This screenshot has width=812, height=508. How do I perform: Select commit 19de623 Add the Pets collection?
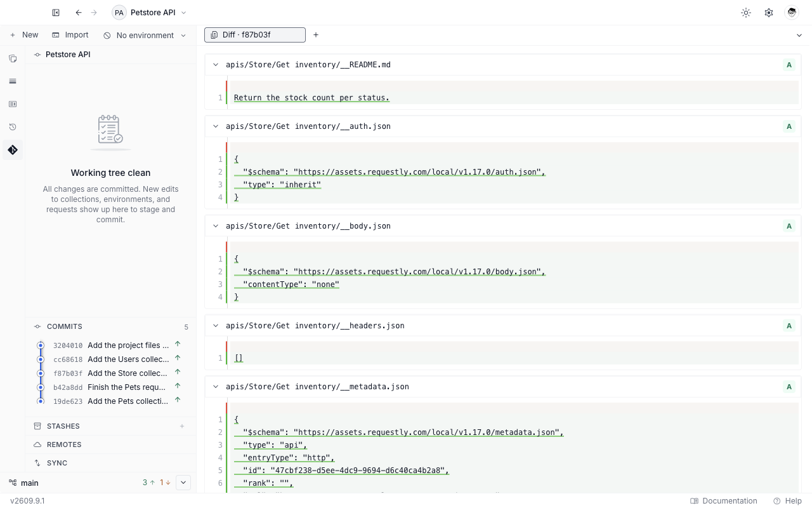click(111, 401)
